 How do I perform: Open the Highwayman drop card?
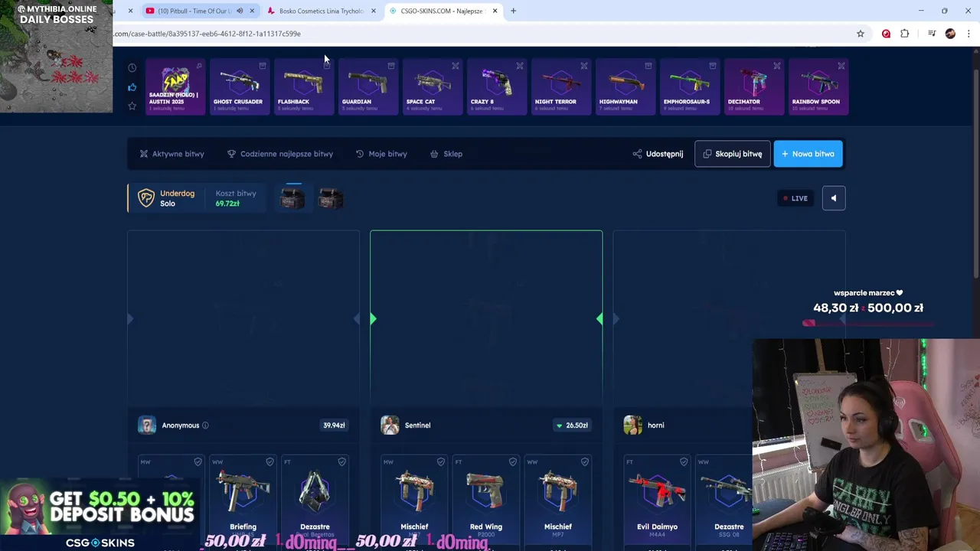click(x=624, y=87)
